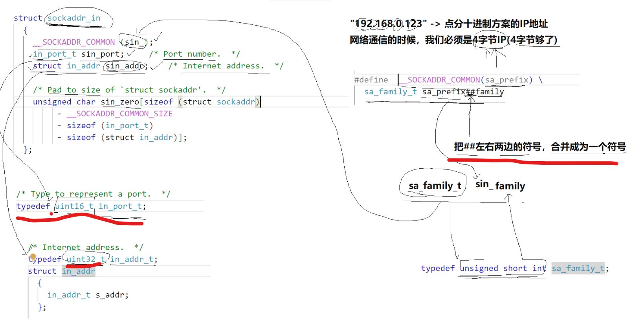Click __SOCKADDR_COMMON macro call inside struct sockaddr_in
The width and height of the screenshot is (644, 322).
tap(74, 42)
